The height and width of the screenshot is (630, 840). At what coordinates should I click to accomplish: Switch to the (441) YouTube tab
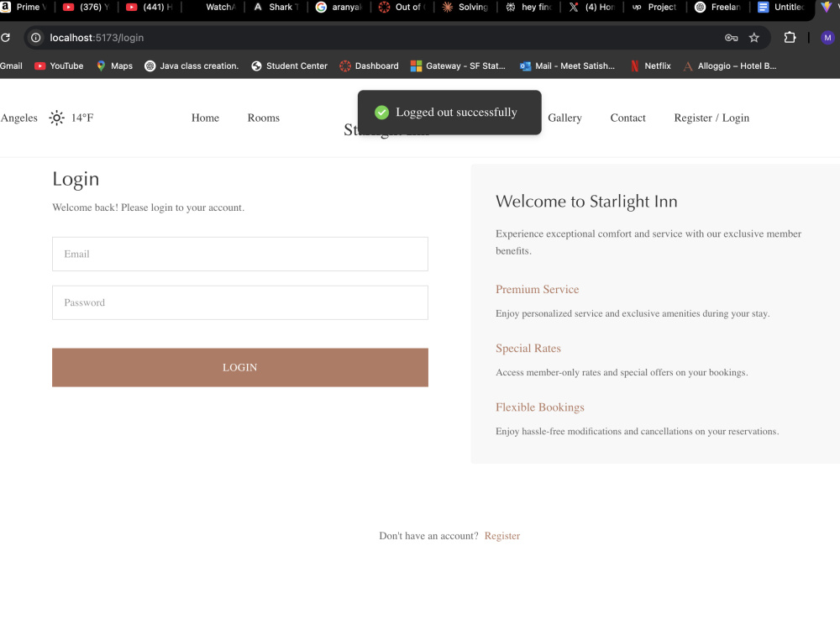150,7
